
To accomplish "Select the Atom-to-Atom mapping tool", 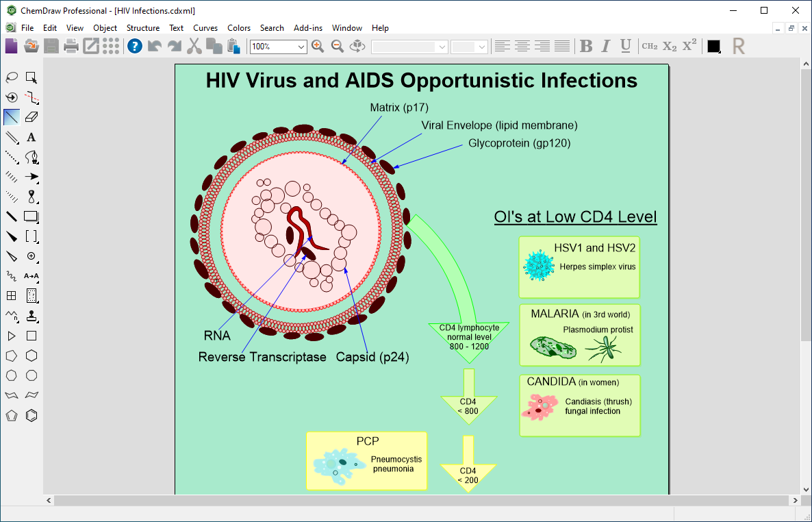I will 31,276.
